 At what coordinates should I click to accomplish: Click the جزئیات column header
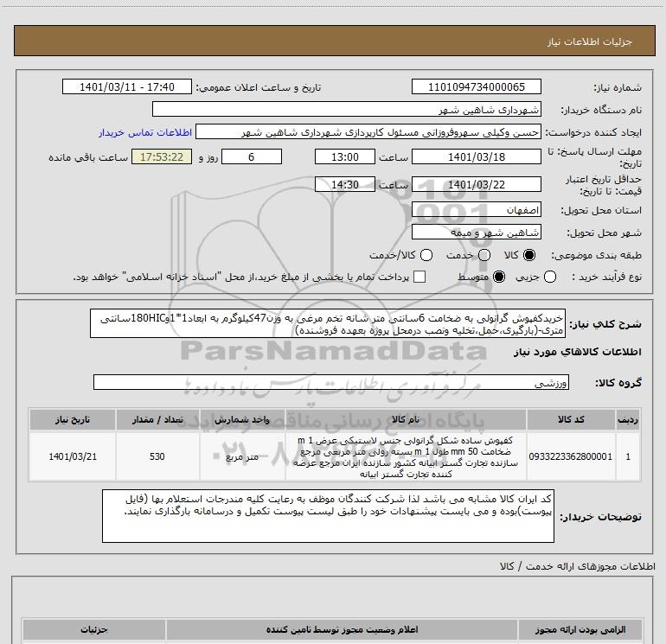(x=94, y=629)
